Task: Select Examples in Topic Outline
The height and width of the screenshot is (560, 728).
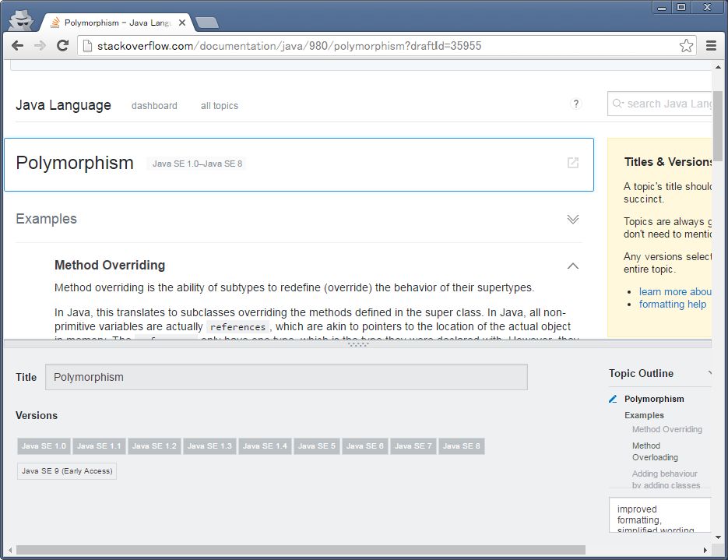Action: pos(644,415)
